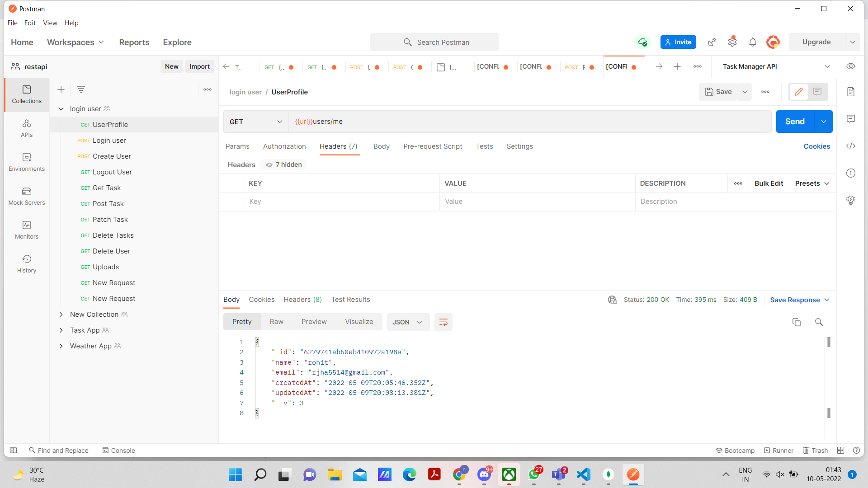Click the capture requests satellite icon
Screen dimensions: 868x488
[712, 42]
